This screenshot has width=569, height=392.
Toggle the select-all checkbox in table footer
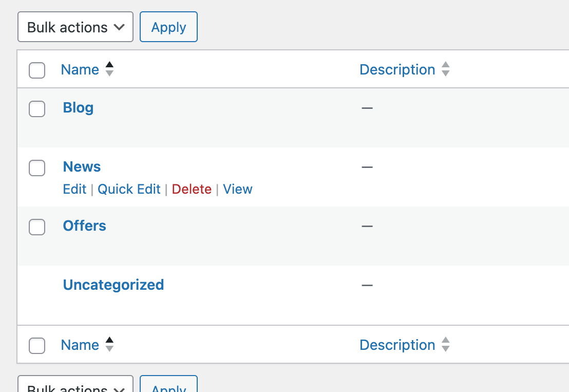pyautogui.click(x=37, y=346)
